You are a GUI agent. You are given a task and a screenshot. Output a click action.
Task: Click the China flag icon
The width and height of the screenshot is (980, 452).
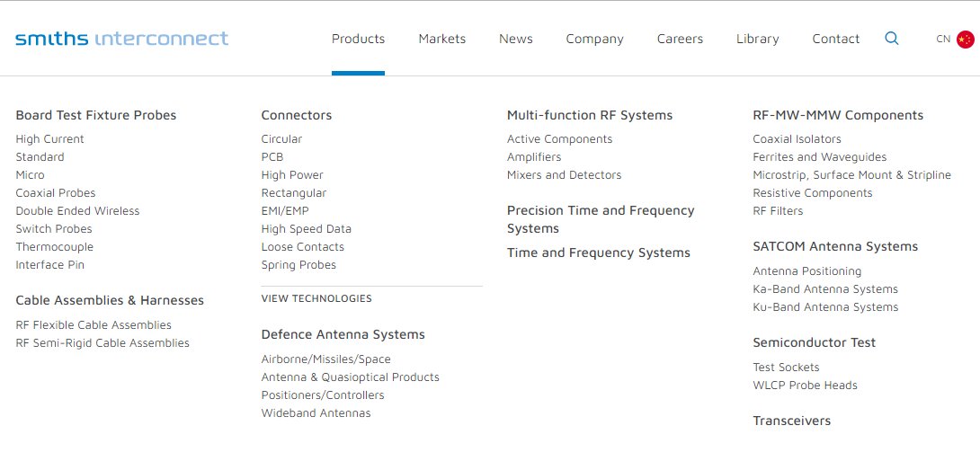965,39
